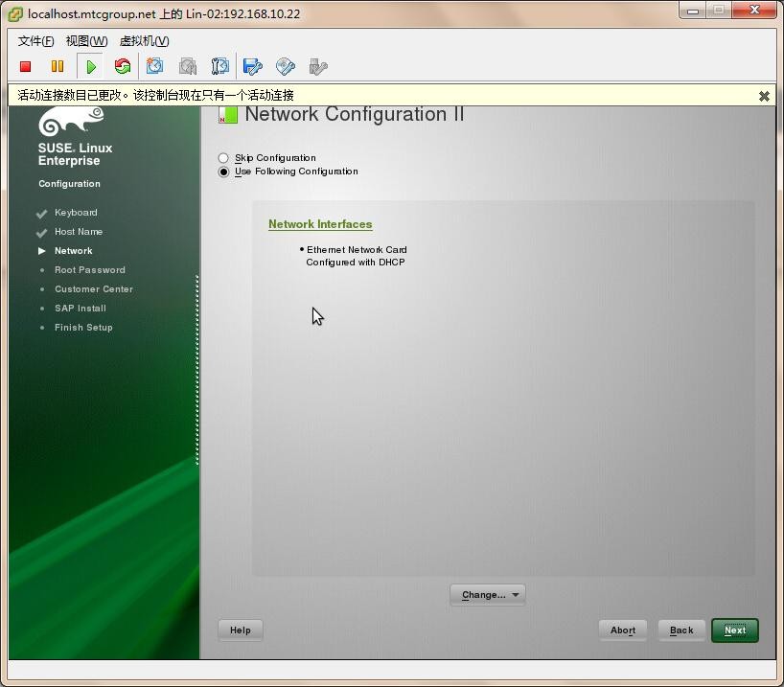This screenshot has width=784, height=687.
Task: Click the SUSE chameleon logo
Action: point(71,121)
